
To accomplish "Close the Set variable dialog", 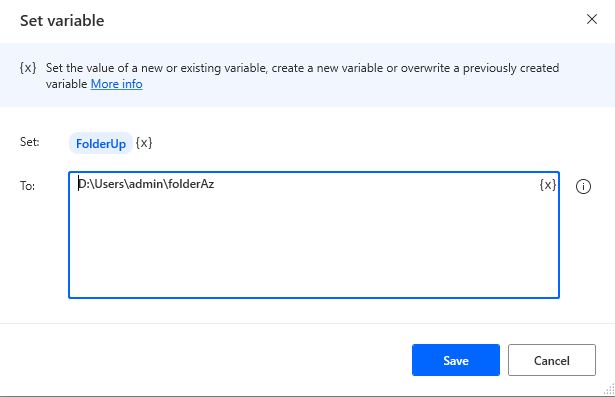I will click(x=591, y=19).
